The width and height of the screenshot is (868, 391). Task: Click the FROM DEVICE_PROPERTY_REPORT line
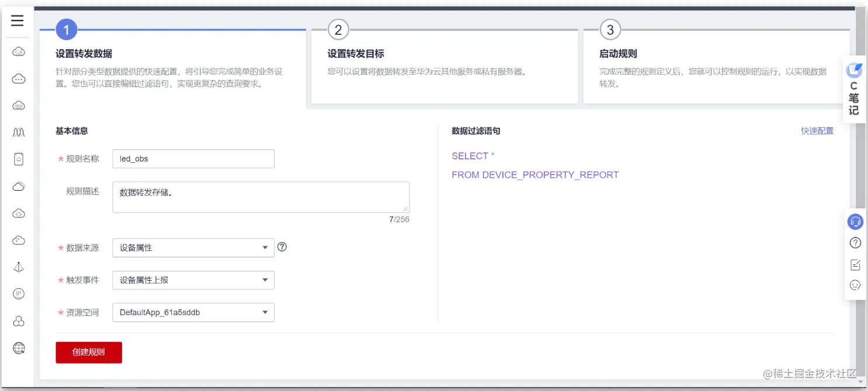point(535,174)
